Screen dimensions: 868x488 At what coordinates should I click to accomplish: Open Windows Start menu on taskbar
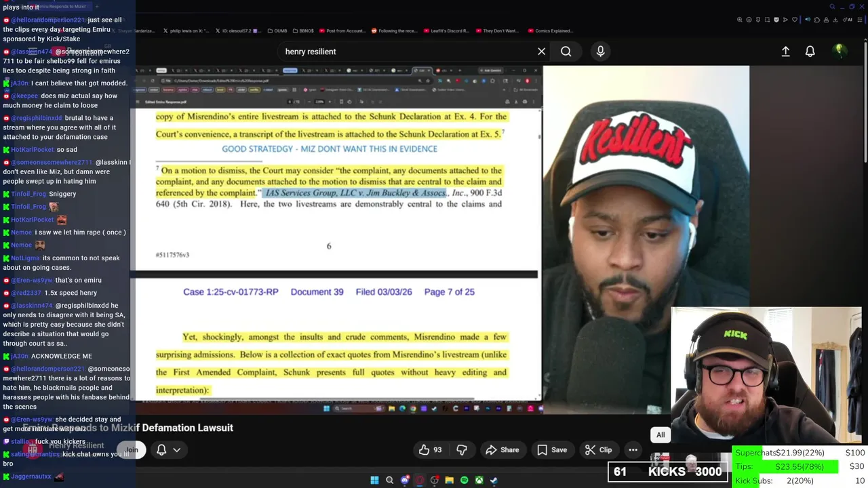374,481
